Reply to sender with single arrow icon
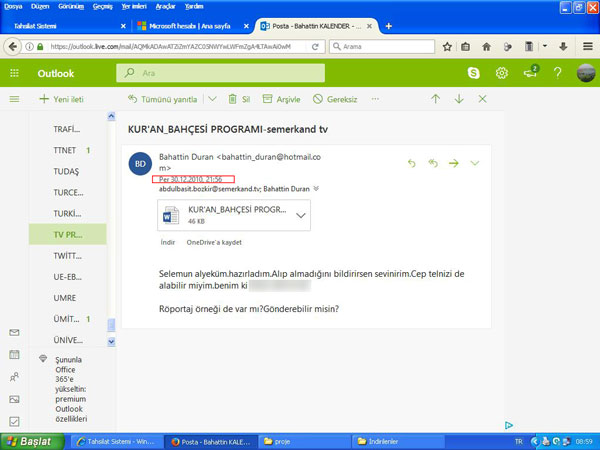Image resolution: width=600 pixels, height=450 pixels. [411, 163]
